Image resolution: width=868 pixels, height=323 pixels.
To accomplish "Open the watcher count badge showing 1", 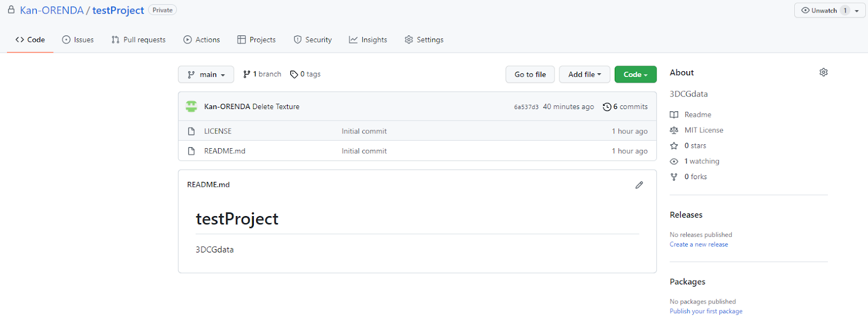I will click(845, 10).
